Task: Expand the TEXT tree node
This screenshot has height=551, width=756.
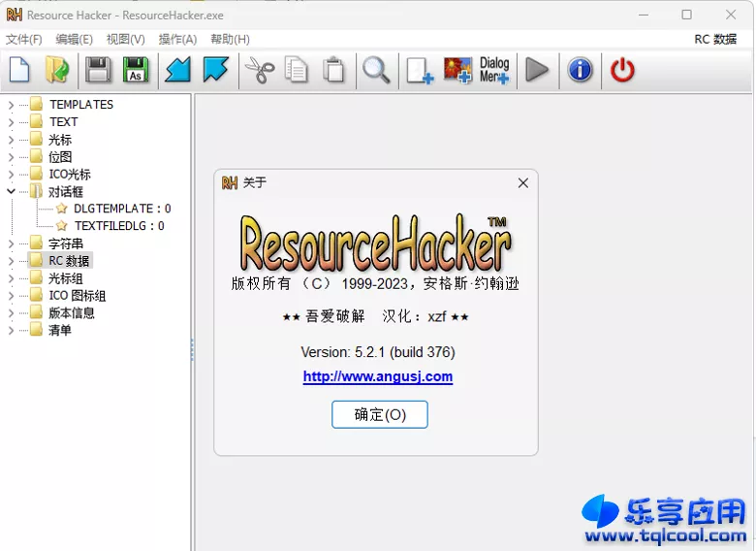Action: pos(11,122)
